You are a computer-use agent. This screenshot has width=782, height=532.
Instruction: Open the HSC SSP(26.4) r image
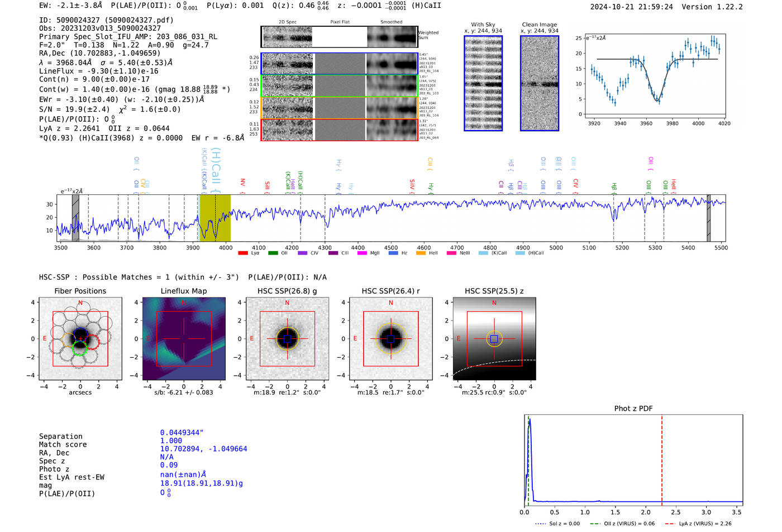click(x=391, y=339)
